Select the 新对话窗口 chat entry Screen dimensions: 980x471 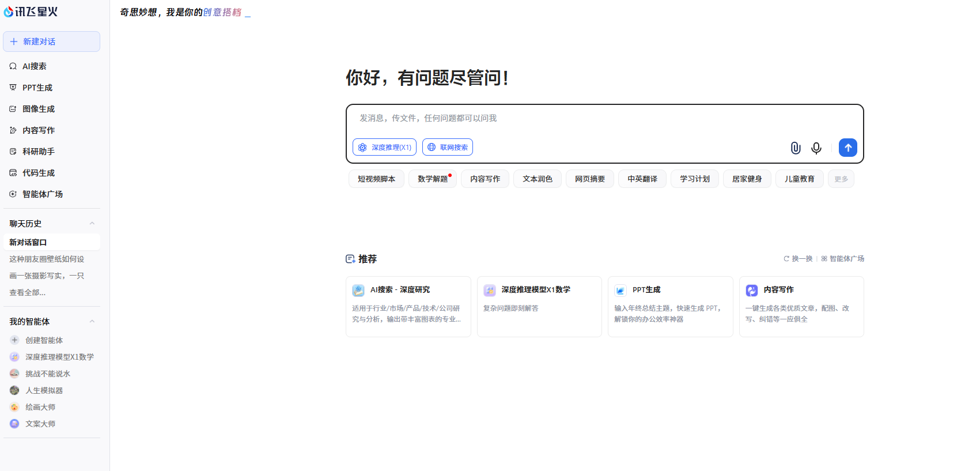(52, 242)
